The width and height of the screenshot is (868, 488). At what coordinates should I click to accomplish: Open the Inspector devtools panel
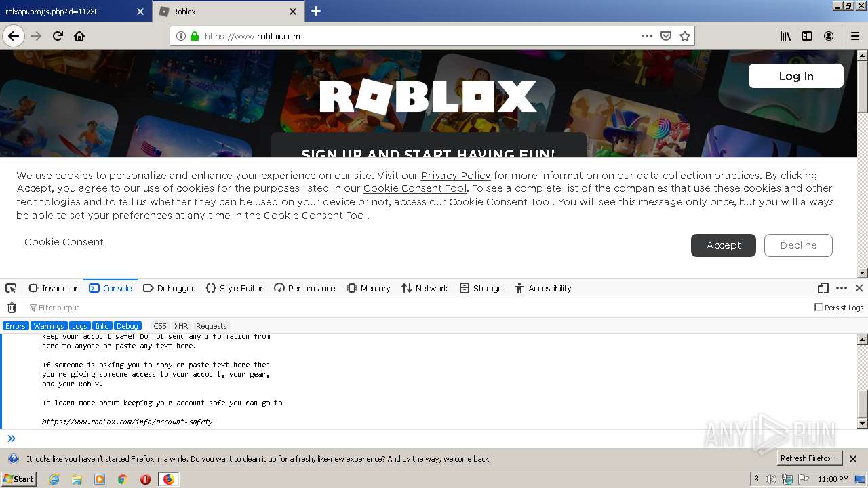click(53, 288)
